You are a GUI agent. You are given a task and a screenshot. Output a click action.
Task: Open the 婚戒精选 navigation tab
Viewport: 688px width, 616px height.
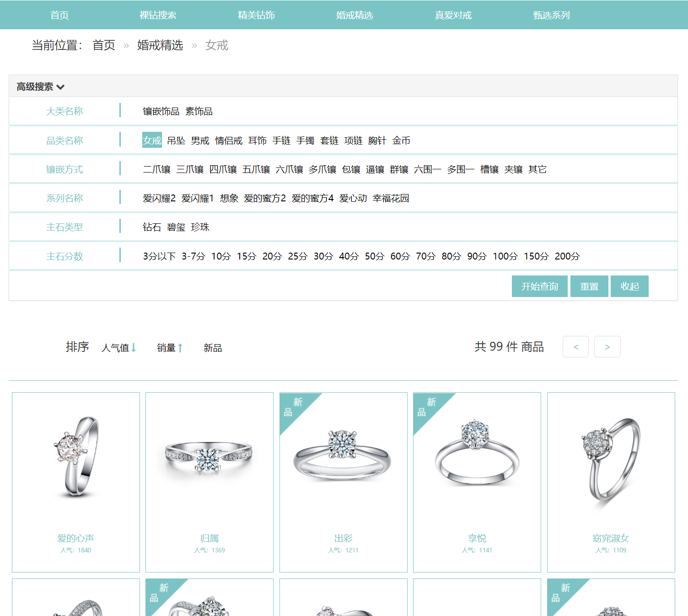355,15
